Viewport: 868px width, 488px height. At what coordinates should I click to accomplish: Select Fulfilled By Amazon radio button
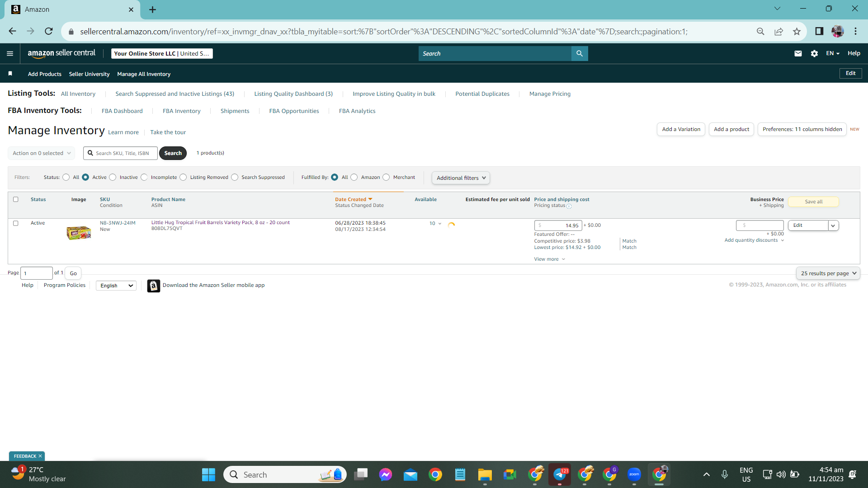click(354, 177)
